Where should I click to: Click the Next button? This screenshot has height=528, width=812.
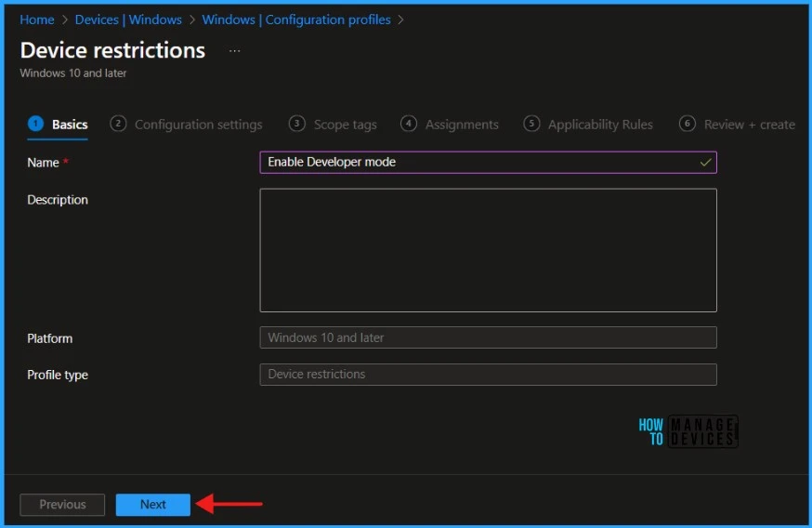(152, 504)
